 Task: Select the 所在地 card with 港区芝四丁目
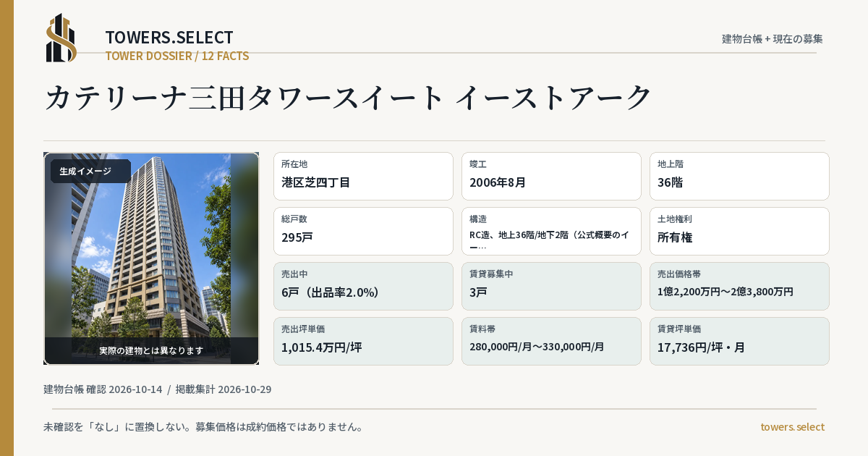coord(363,176)
